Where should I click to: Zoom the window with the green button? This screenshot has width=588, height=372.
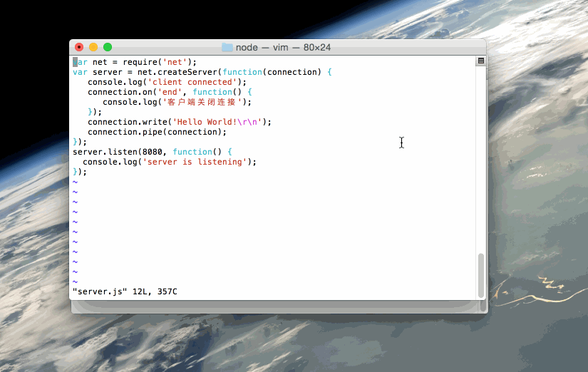(108, 48)
